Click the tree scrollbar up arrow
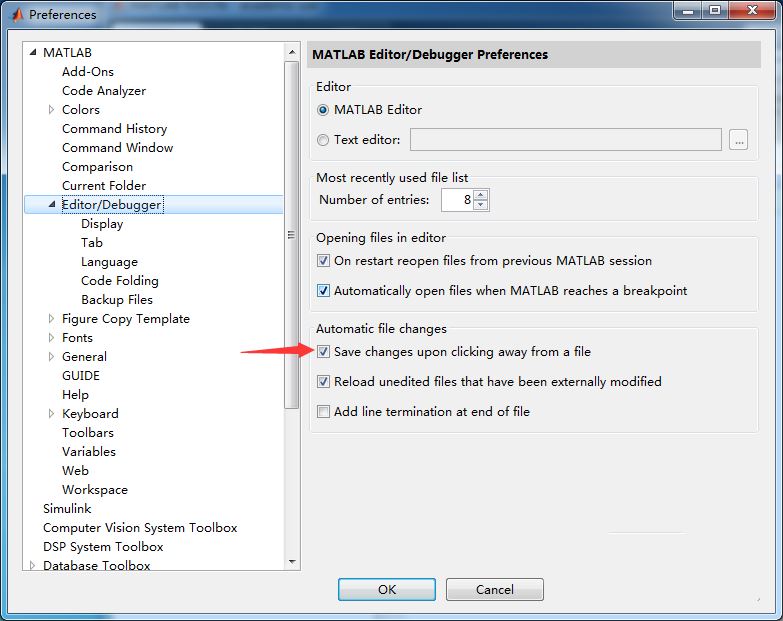 click(x=292, y=52)
